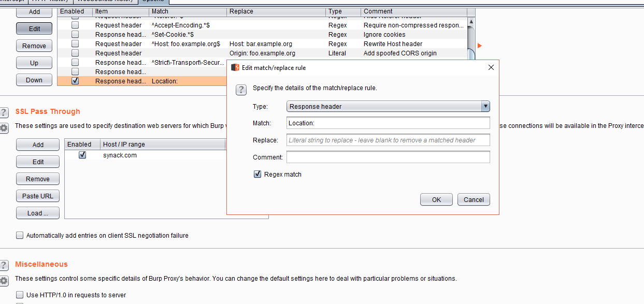The width and height of the screenshot is (644, 304).
Task: Click the up arrow of the rules table scrollbar
Action: [x=471, y=22]
